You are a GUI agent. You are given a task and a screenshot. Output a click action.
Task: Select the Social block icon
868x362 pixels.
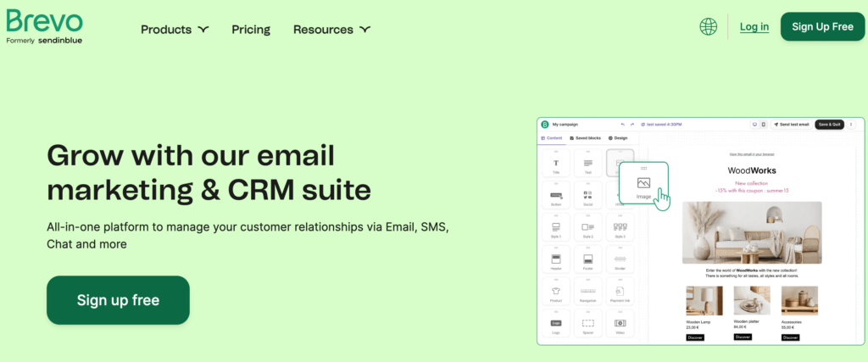588,195
